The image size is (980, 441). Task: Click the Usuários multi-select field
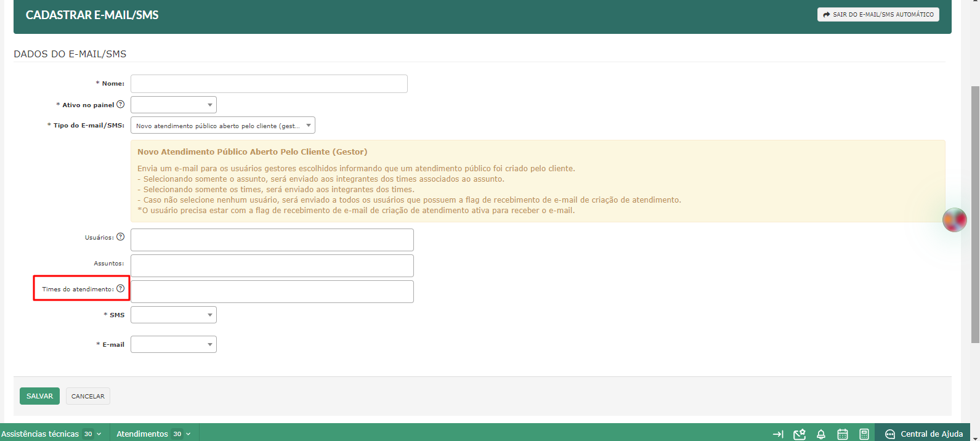coord(272,240)
